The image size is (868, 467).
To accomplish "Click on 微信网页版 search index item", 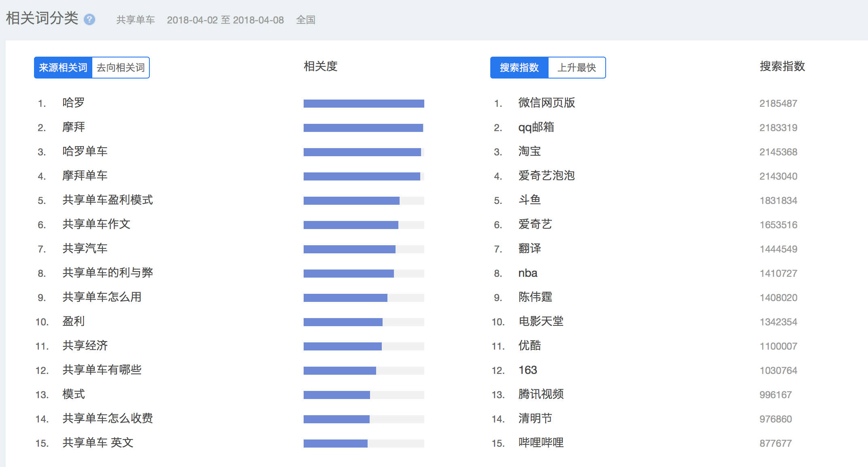I will click(540, 104).
